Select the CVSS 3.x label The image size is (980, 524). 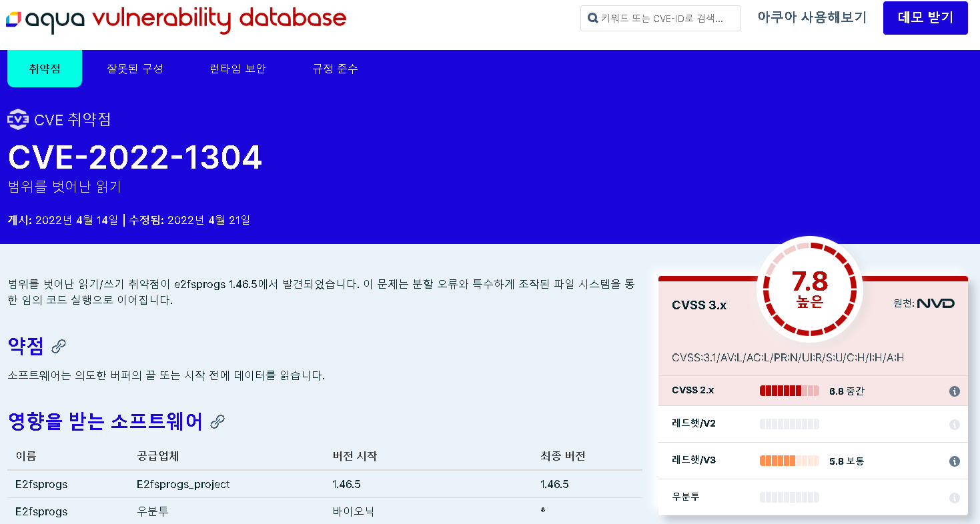pos(699,305)
